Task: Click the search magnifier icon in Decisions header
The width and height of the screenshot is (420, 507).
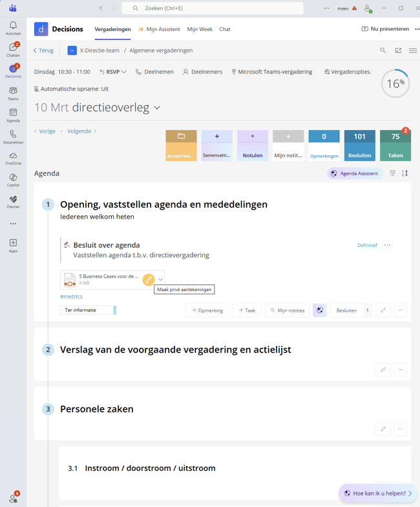Action: pyautogui.click(x=383, y=50)
